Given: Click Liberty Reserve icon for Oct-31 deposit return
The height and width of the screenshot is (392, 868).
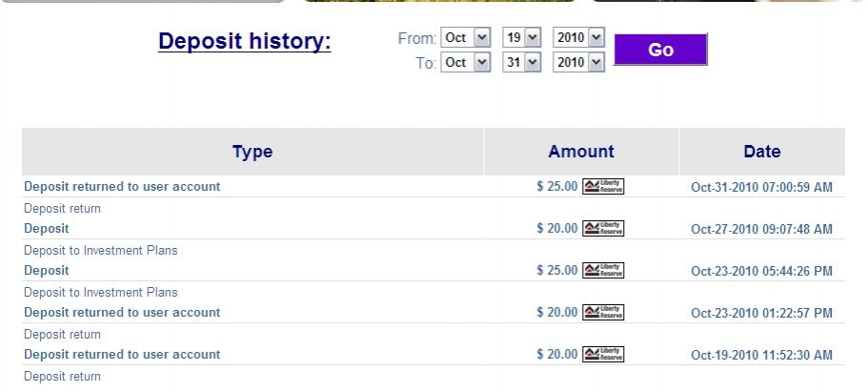Looking at the screenshot, I should pyautogui.click(x=603, y=187).
